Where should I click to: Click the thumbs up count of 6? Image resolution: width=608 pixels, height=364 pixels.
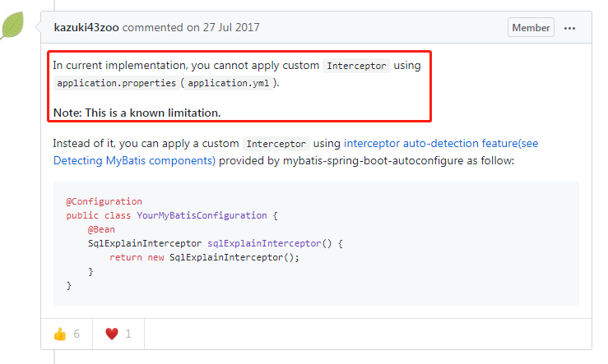point(77,334)
